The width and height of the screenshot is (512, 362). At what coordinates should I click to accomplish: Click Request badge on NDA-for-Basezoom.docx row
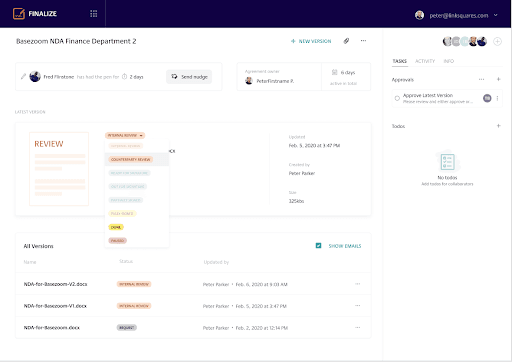pos(127,328)
